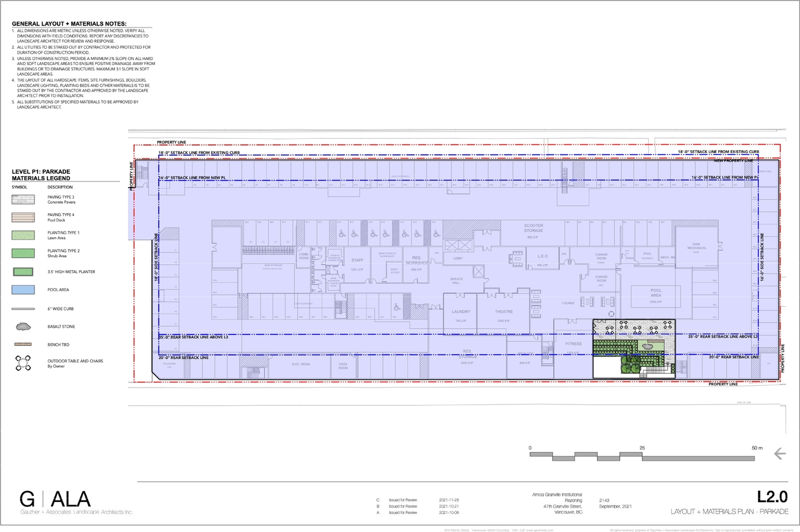Viewport: 800px width, 532px height.
Task: Click the "LAUNDRY" room label
Action: [461, 312]
